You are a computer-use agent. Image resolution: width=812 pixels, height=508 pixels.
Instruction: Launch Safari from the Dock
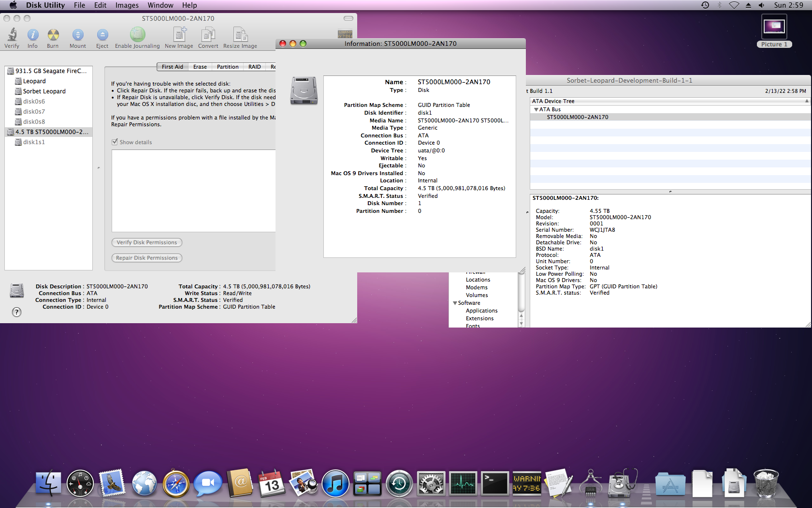pos(176,483)
